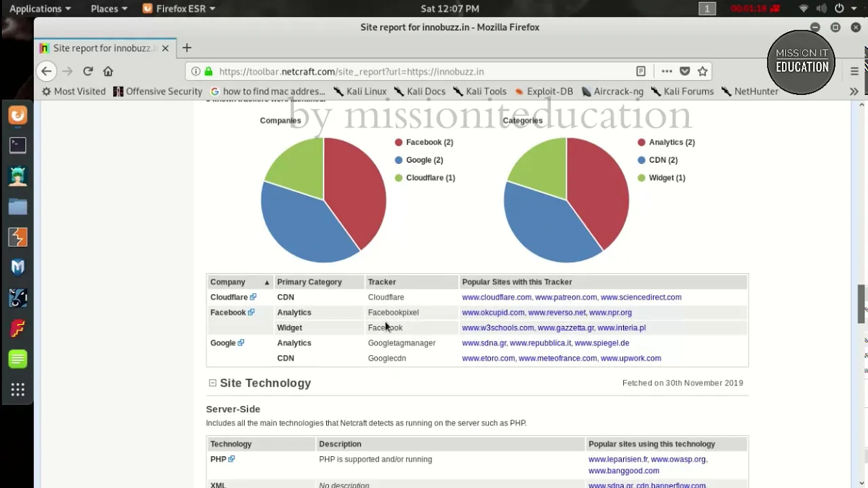Open www.spiegel.de link
The image size is (868, 488).
tap(601, 343)
